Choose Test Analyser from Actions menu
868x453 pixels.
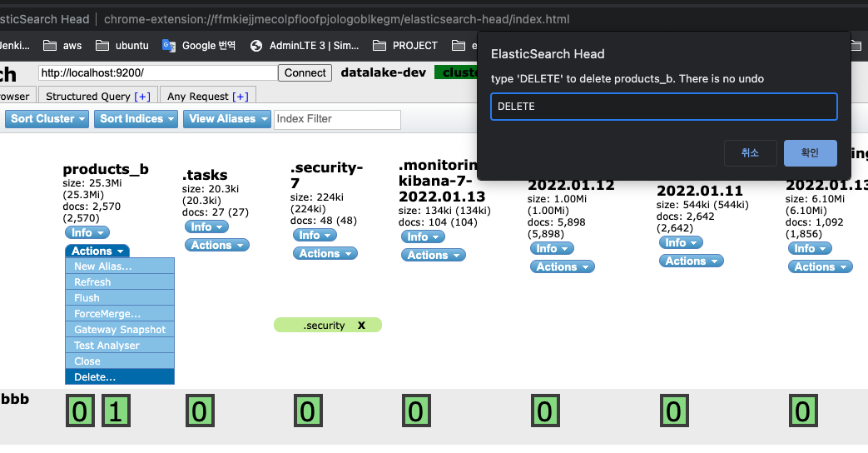(x=120, y=345)
